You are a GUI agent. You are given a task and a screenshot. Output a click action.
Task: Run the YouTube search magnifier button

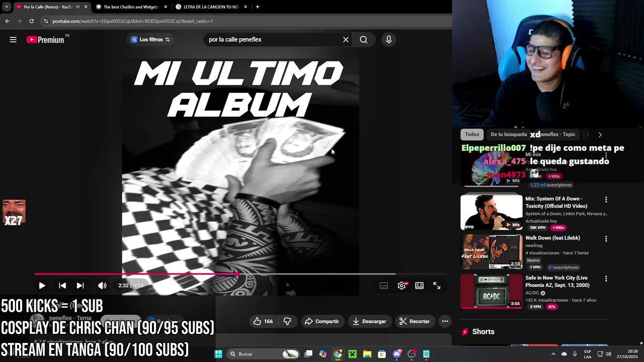pyautogui.click(x=364, y=40)
